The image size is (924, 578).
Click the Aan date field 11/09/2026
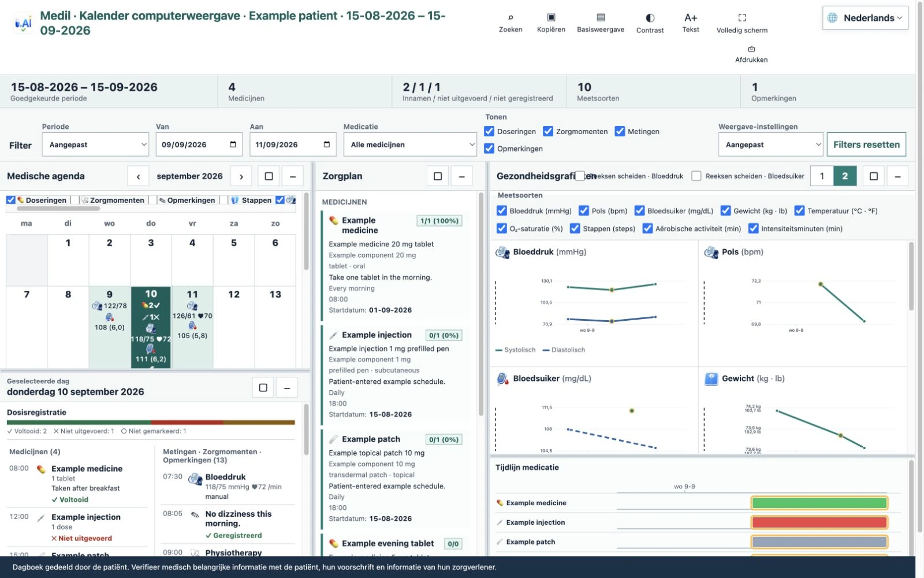point(293,144)
